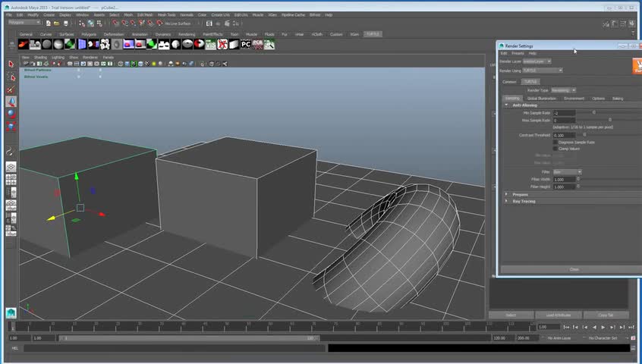Click the Load Attributes button

[x=558, y=315]
